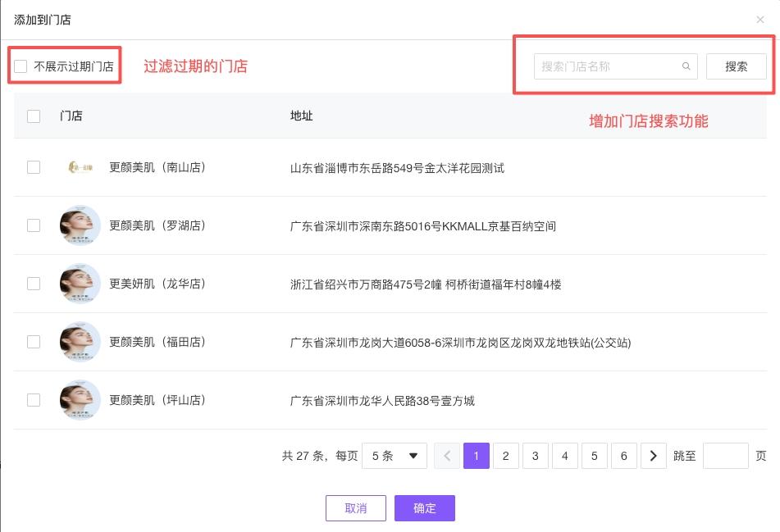Click 取消 to cancel
The width and height of the screenshot is (780, 532).
[356, 508]
